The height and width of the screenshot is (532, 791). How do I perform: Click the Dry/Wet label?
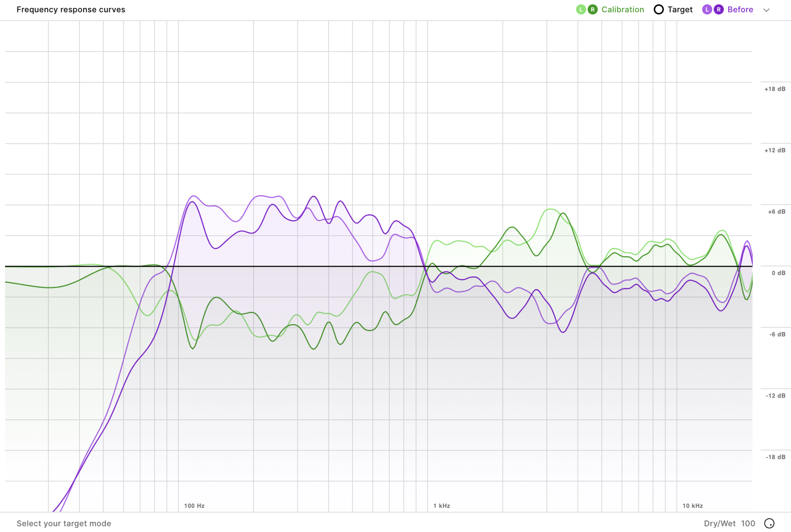(x=719, y=523)
